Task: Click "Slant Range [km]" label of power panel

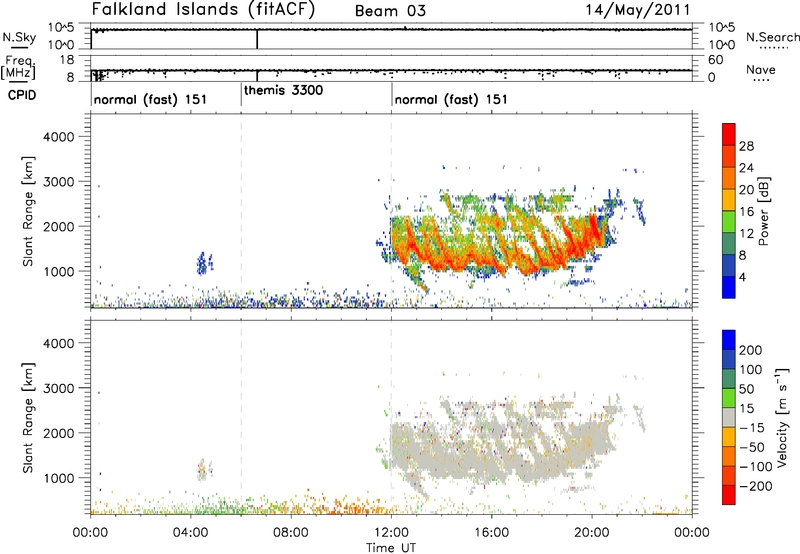Action: [x=28, y=211]
